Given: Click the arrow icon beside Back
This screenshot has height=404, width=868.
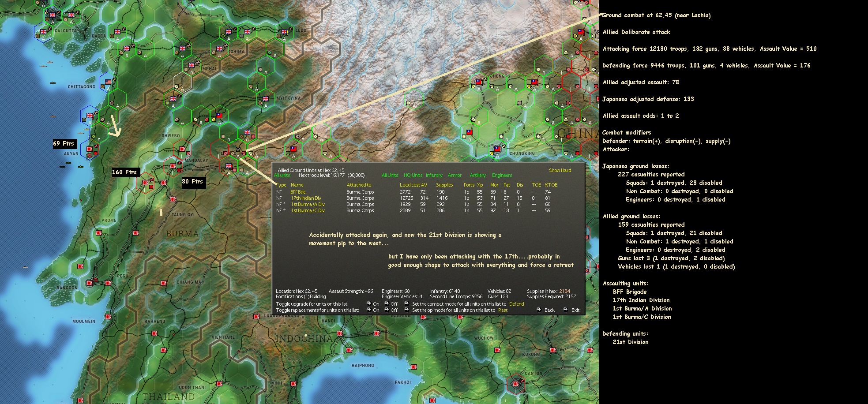Looking at the screenshot, I should pos(539,310).
